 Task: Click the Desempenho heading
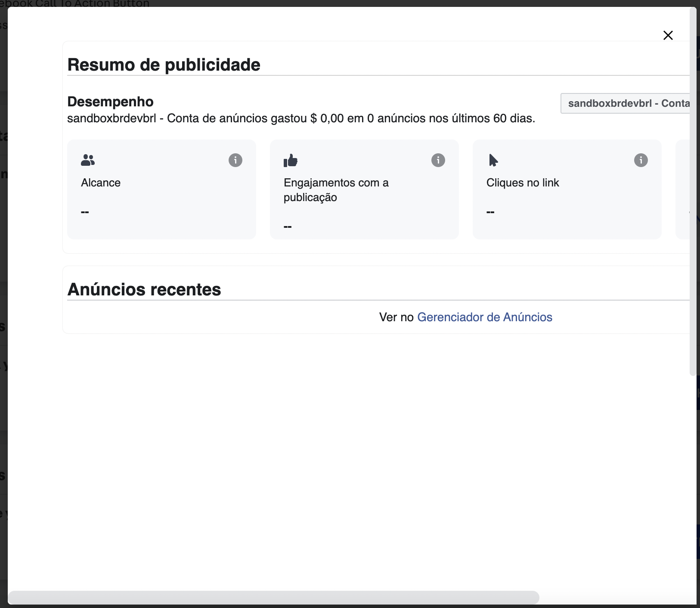coord(111,102)
